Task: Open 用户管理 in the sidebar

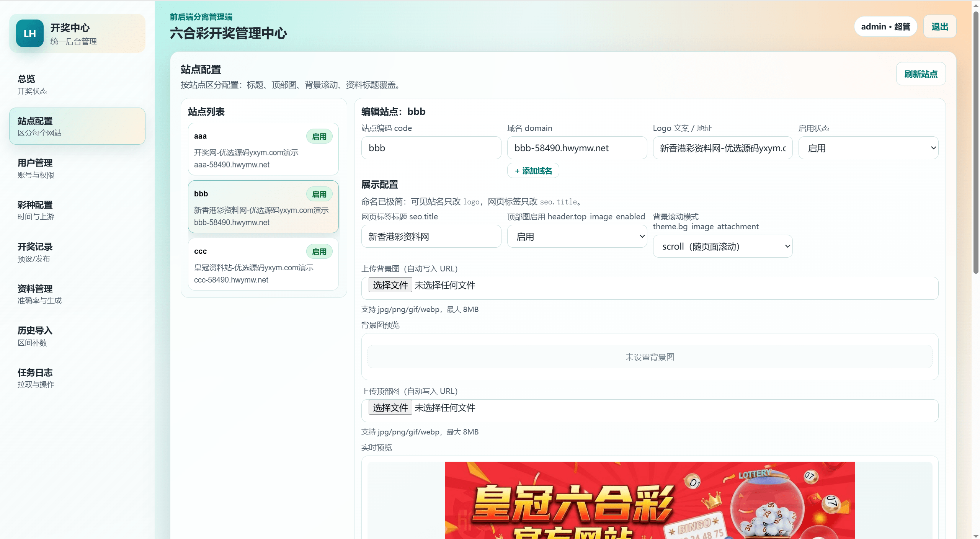Action: pyautogui.click(x=77, y=168)
